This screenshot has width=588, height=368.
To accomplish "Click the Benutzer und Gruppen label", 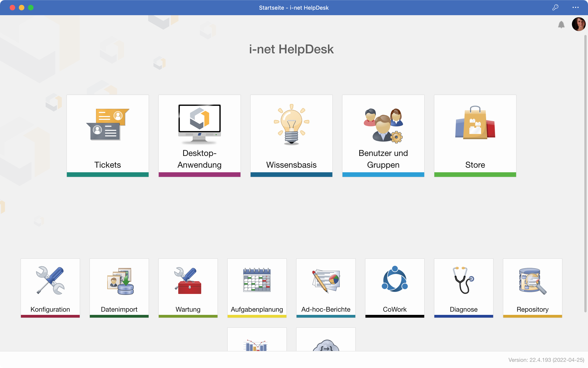I will (383, 159).
